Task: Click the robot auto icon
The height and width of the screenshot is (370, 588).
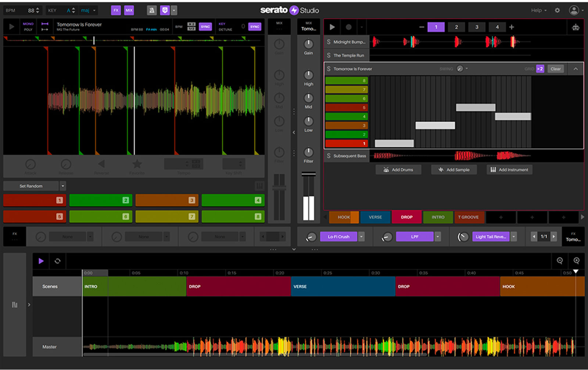Action: click(576, 27)
